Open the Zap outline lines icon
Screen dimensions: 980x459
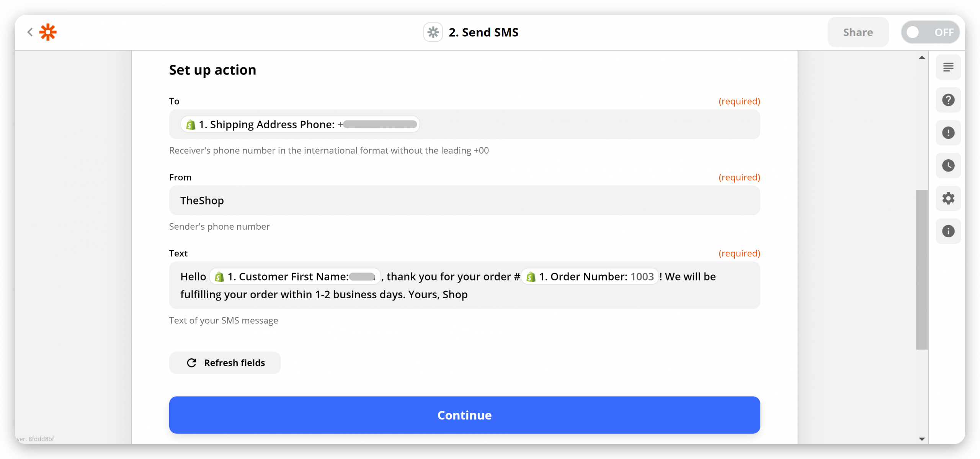948,67
